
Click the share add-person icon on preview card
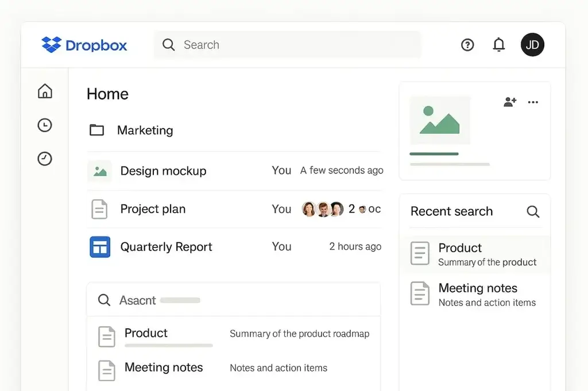pyautogui.click(x=510, y=102)
